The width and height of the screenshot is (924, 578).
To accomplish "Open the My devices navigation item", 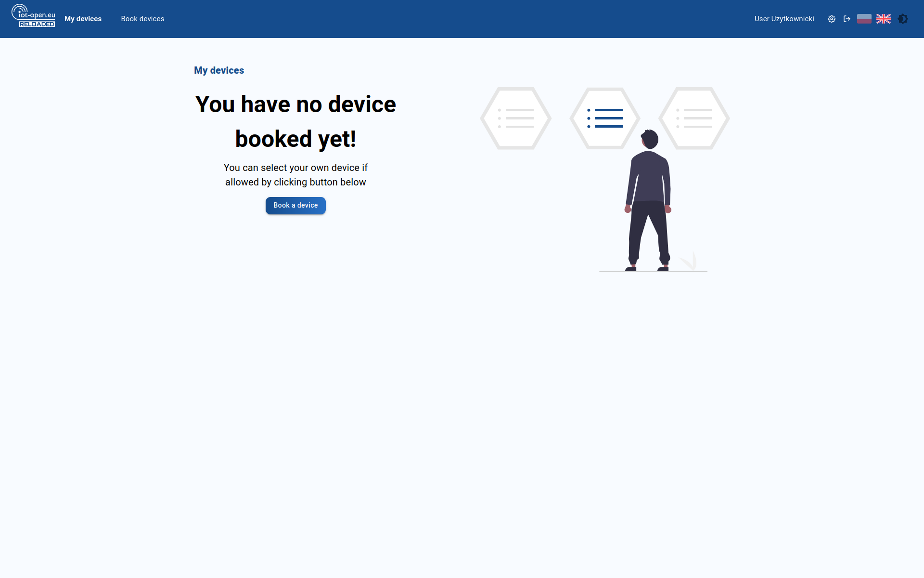I will [x=83, y=19].
